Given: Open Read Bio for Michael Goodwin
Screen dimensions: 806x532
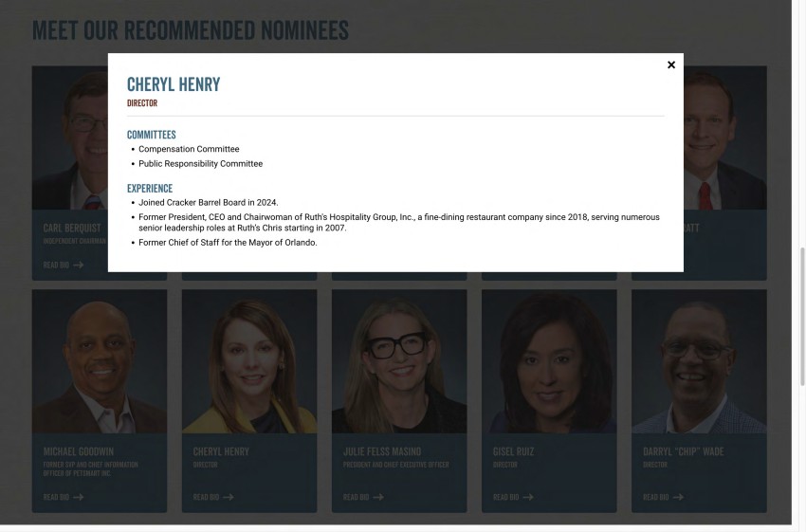Looking at the screenshot, I should tap(64, 497).
